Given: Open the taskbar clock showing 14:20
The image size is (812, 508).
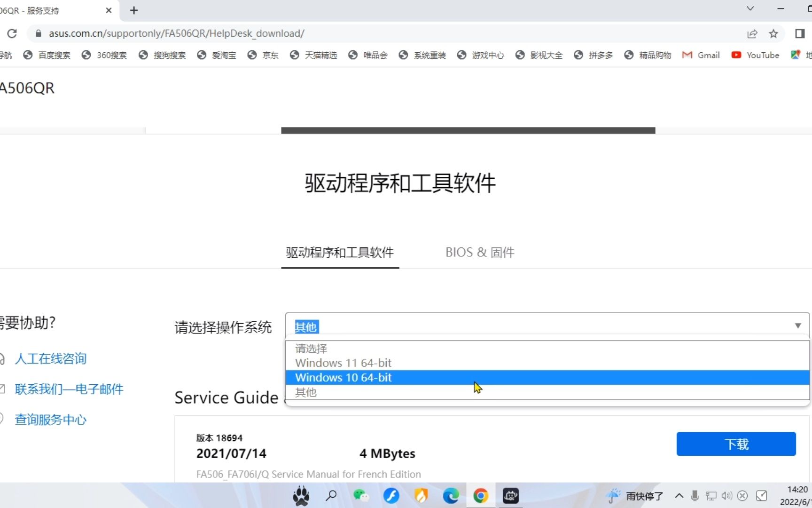Looking at the screenshot, I should 796,496.
